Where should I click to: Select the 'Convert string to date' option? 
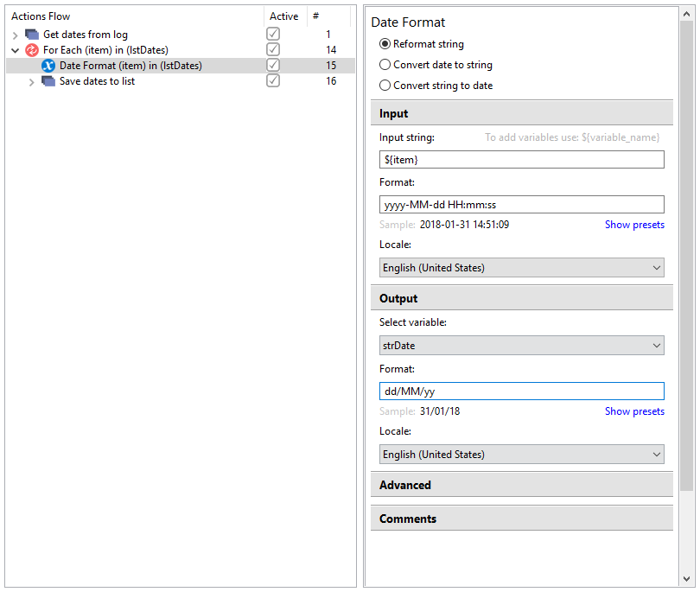click(385, 86)
